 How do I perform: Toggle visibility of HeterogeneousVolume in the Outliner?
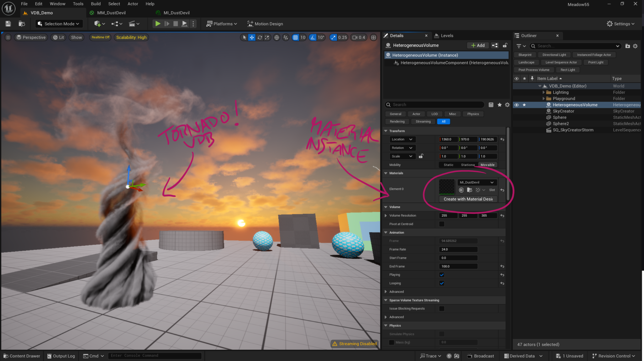click(517, 105)
